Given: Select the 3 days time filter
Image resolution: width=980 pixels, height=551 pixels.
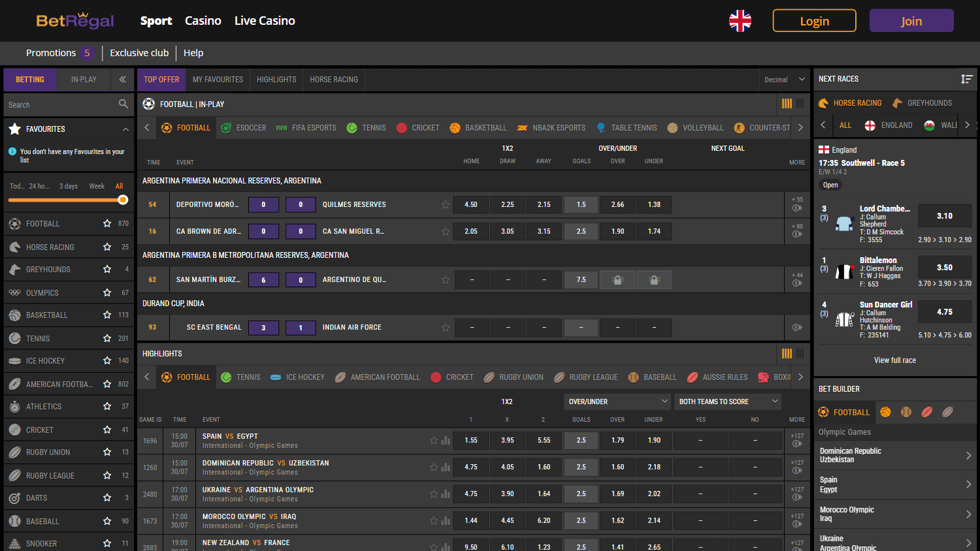Looking at the screenshot, I should click(69, 186).
